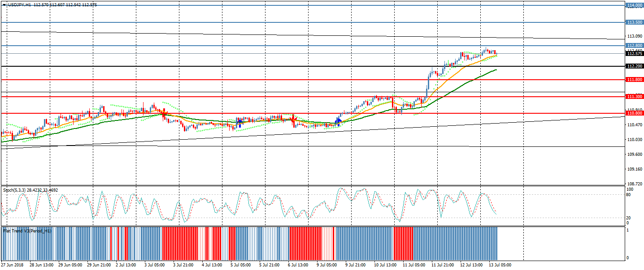The width and height of the screenshot is (644, 270).
Task: Click the current price tag 112.575
Action: click(634, 54)
